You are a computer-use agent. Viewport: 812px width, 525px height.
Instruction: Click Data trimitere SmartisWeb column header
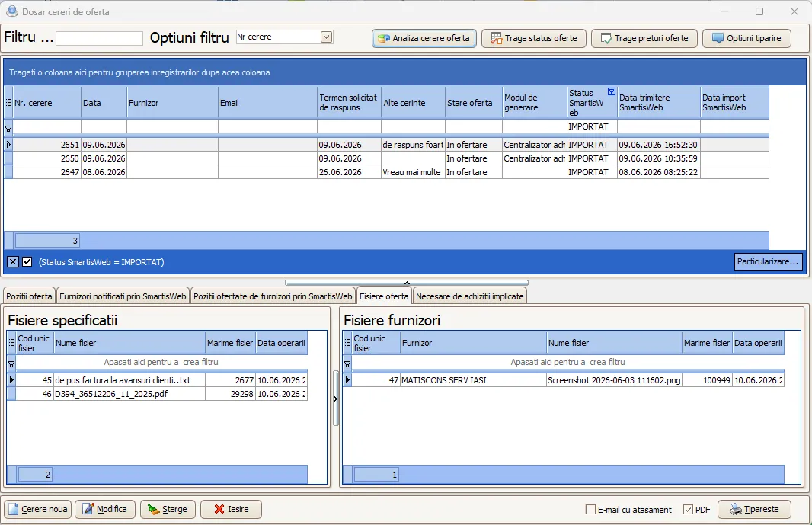(659, 103)
